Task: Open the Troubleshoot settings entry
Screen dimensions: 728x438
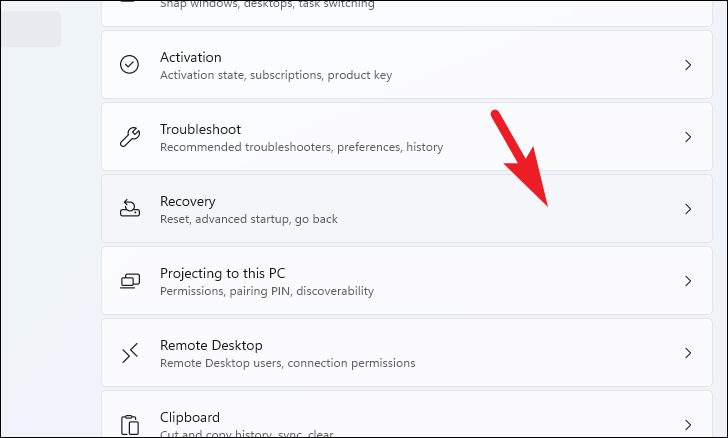Action: click(x=200, y=129)
